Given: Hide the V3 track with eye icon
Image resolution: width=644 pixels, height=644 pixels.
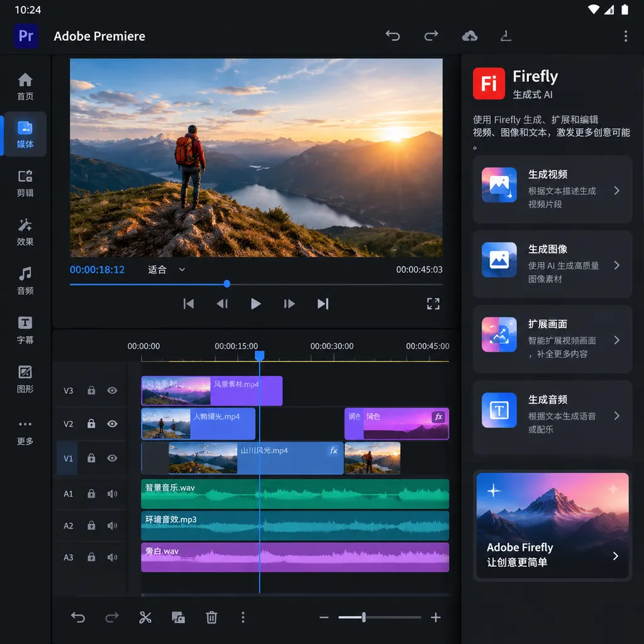Looking at the screenshot, I should pos(112,390).
